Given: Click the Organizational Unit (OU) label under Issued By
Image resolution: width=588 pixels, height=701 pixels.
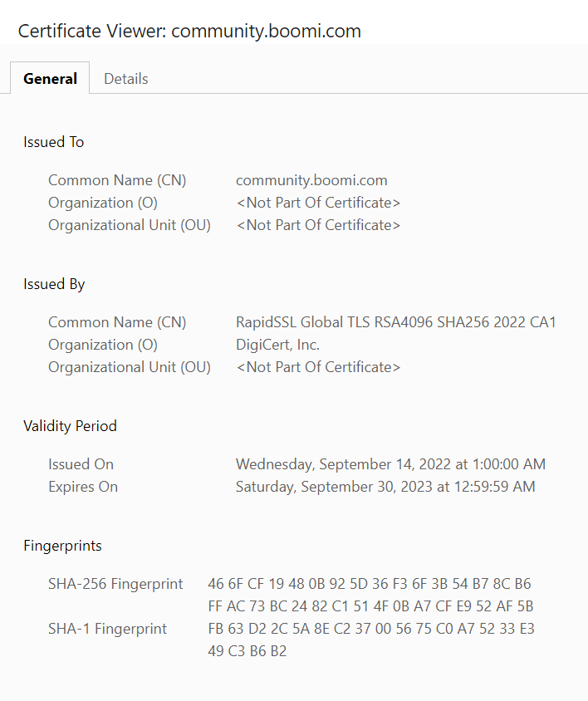Looking at the screenshot, I should [x=129, y=366].
